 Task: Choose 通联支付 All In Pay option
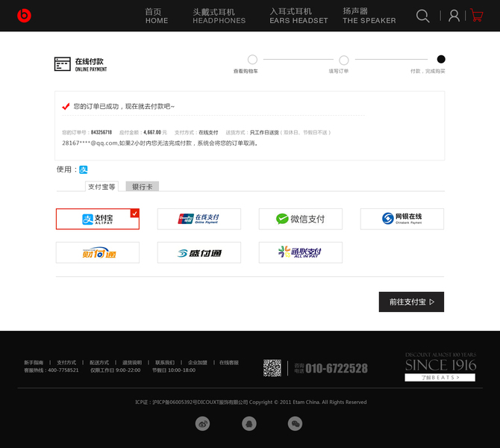tap(301, 252)
